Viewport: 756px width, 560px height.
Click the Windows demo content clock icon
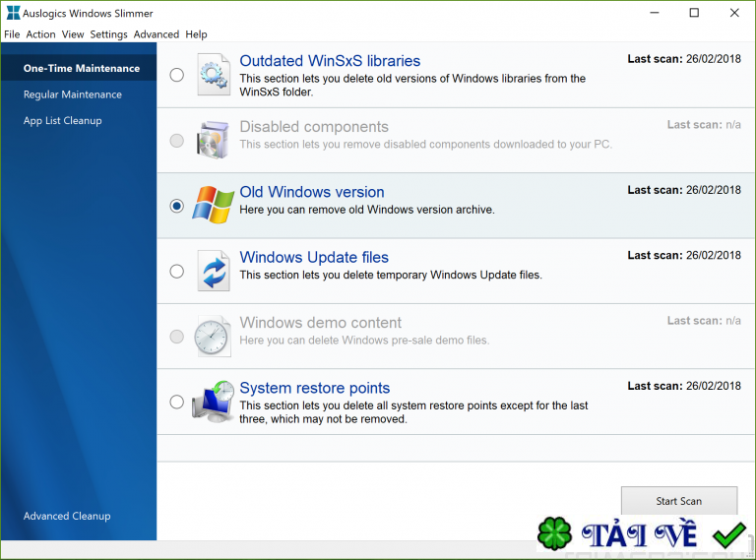click(x=214, y=336)
